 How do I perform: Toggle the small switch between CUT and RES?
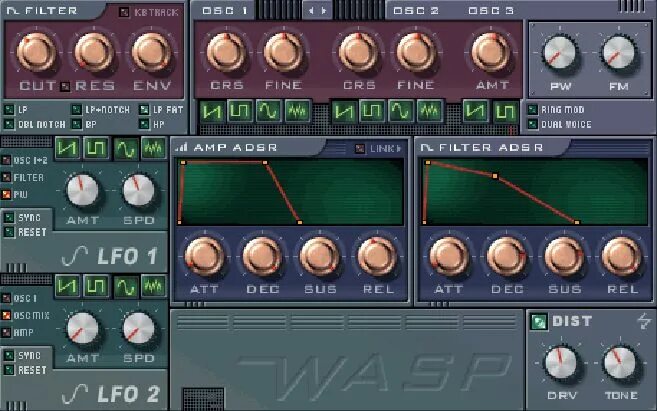click(x=65, y=86)
